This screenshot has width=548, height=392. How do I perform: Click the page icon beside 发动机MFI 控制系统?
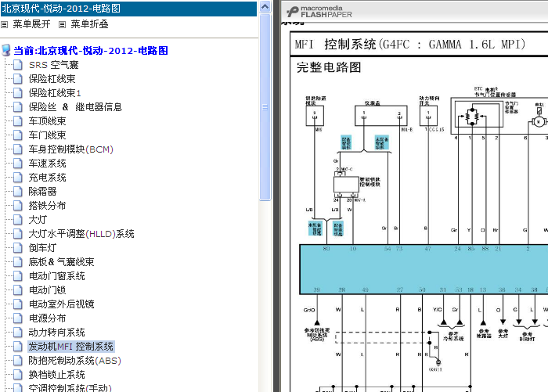(x=18, y=347)
